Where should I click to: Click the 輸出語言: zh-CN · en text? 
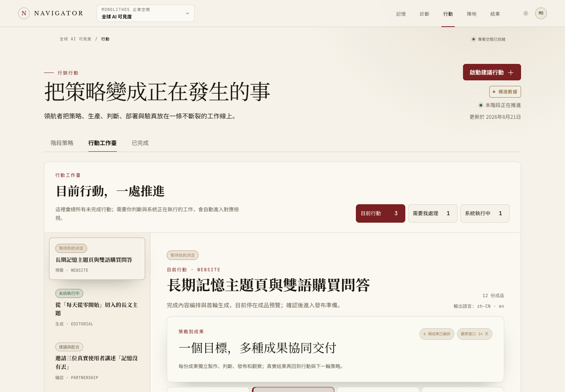point(479,306)
